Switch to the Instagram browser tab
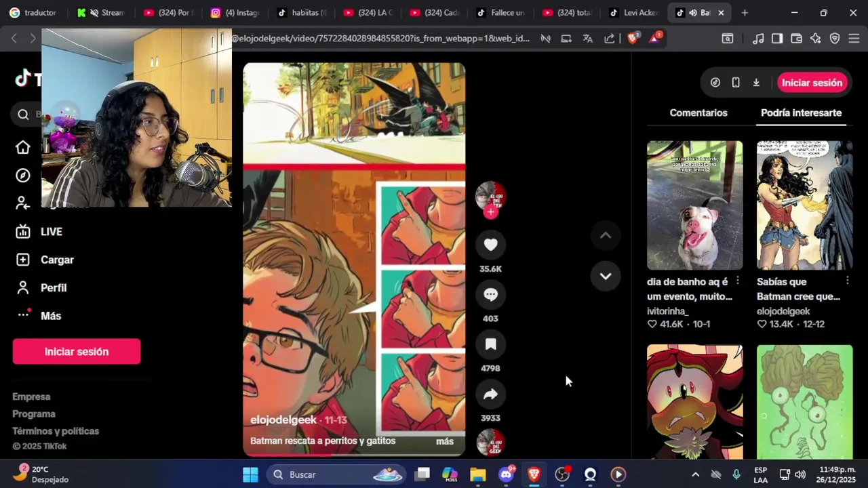The width and height of the screenshot is (868, 488). pyautogui.click(x=236, y=13)
